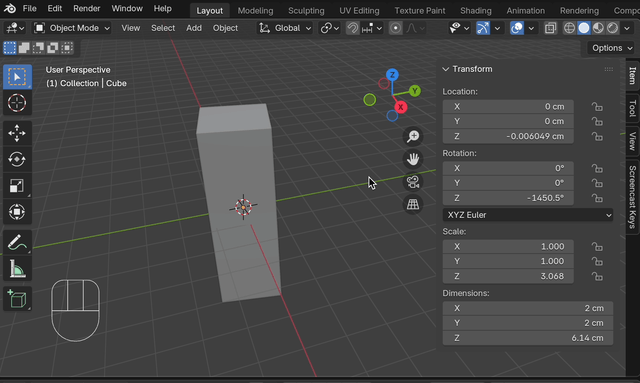Open the View header menu
Image resolution: width=640 pixels, height=383 pixels.
[131, 28]
